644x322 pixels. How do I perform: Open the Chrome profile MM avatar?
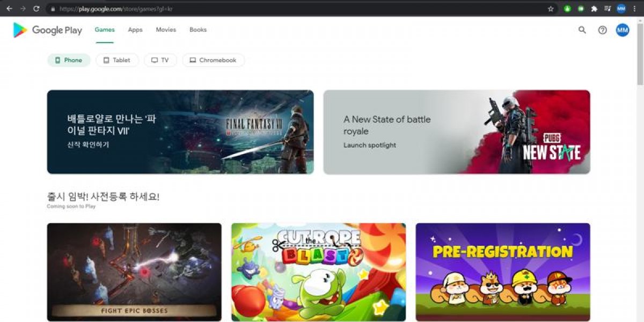tap(621, 9)
